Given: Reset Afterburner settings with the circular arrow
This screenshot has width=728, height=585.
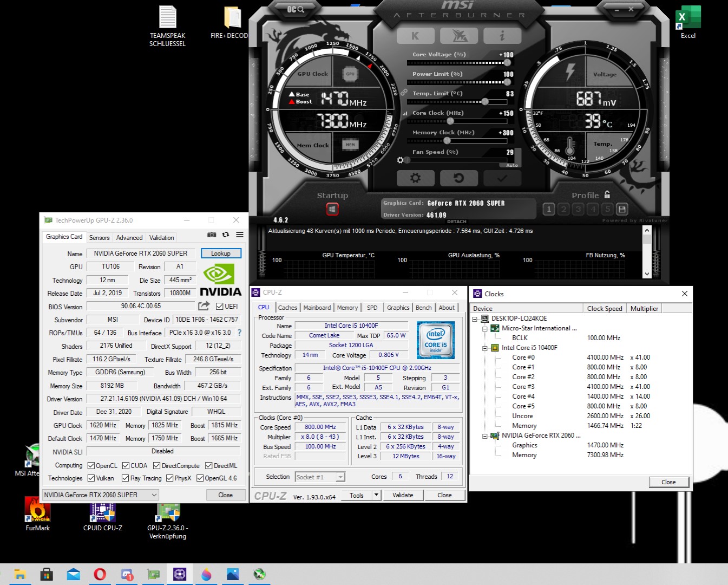Looking at the screenshot, I should 459,178.
